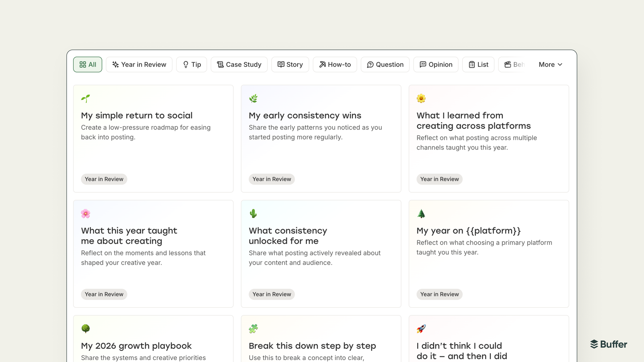Screen dimensions: 644x362
Task: Select the All filter tab
Action: (x=88, y=65)
